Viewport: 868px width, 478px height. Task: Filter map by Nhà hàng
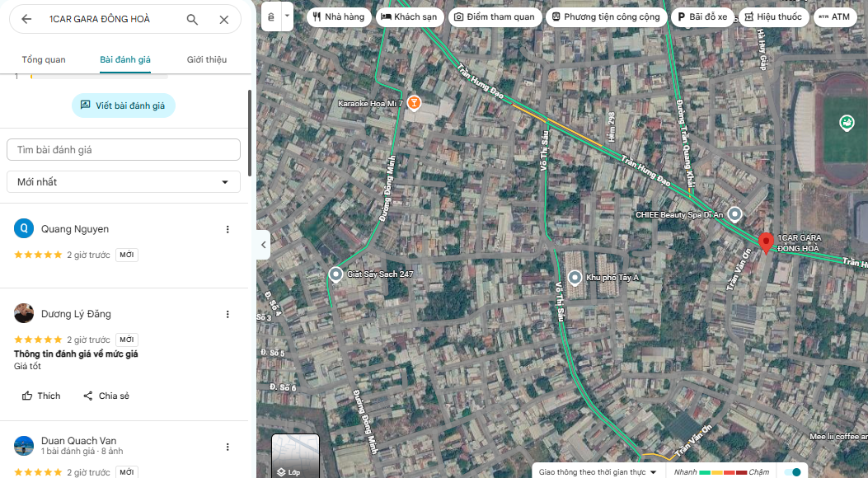pos(338,16)
